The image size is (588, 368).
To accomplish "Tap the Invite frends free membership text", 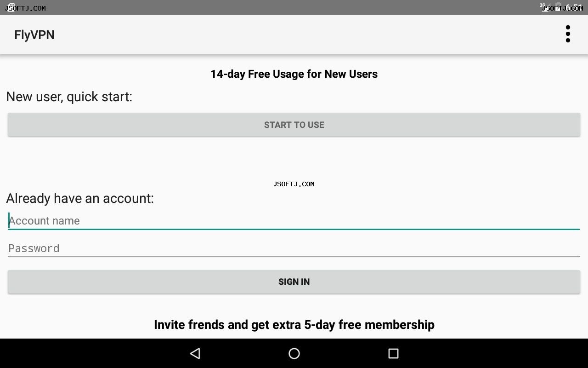I will click(294, 325).
